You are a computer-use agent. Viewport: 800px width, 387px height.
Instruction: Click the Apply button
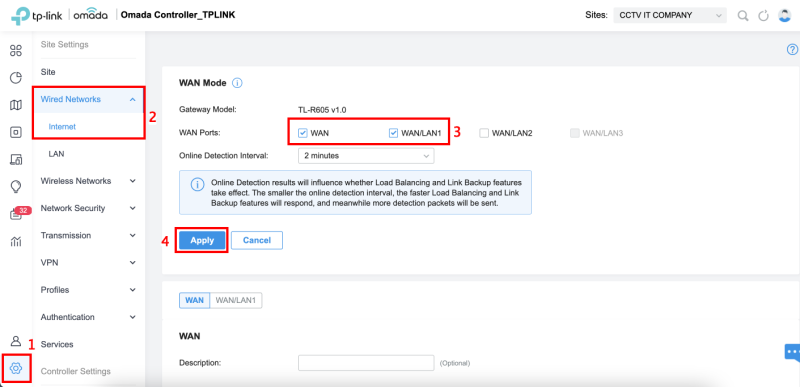(202, 240)
